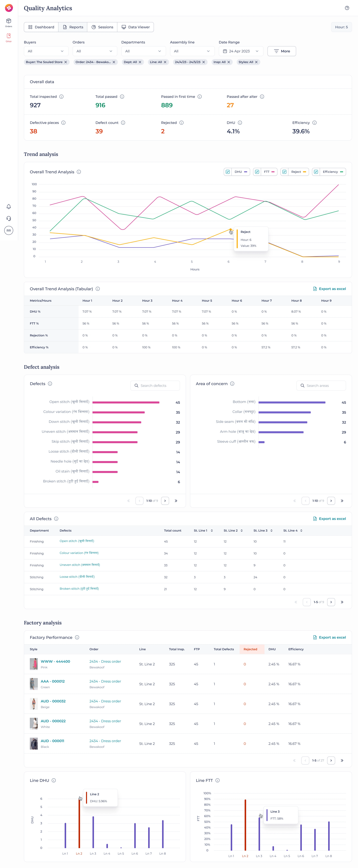
Task: Show info for Overall Trend Analysis (Tabular)
Action: point(98,289)
